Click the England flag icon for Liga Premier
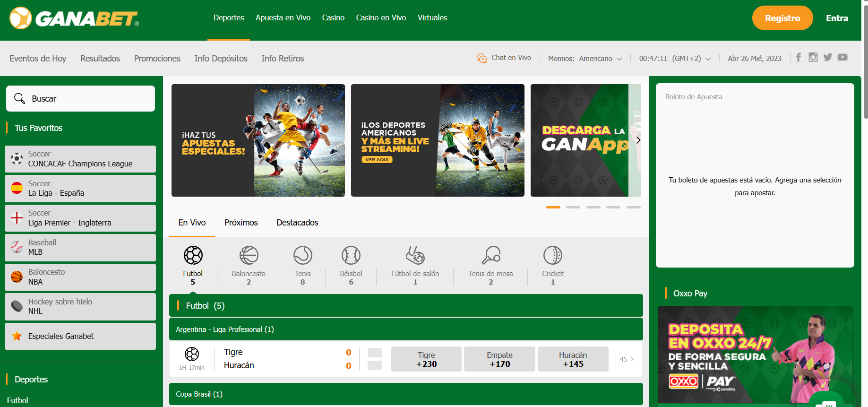Viewport: 868px width, 407px height. [17, 217]
